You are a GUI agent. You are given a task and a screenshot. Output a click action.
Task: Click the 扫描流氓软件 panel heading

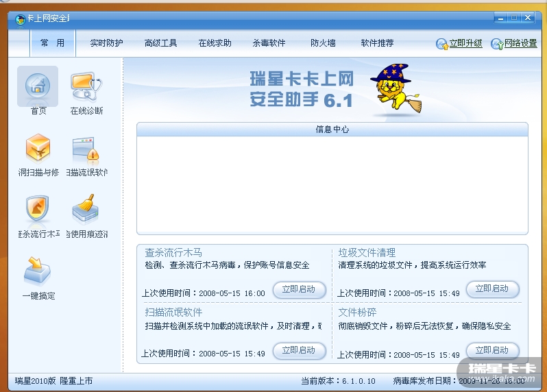pyautogui.click(x=173, y=312)
